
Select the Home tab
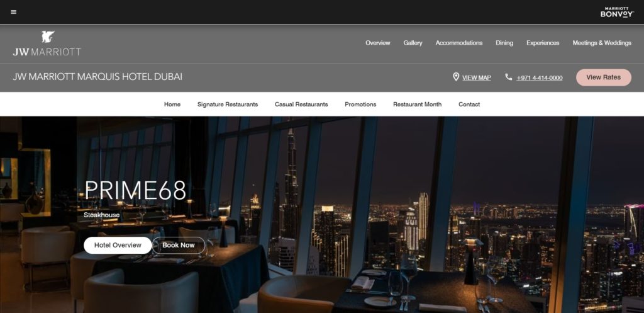172,105
